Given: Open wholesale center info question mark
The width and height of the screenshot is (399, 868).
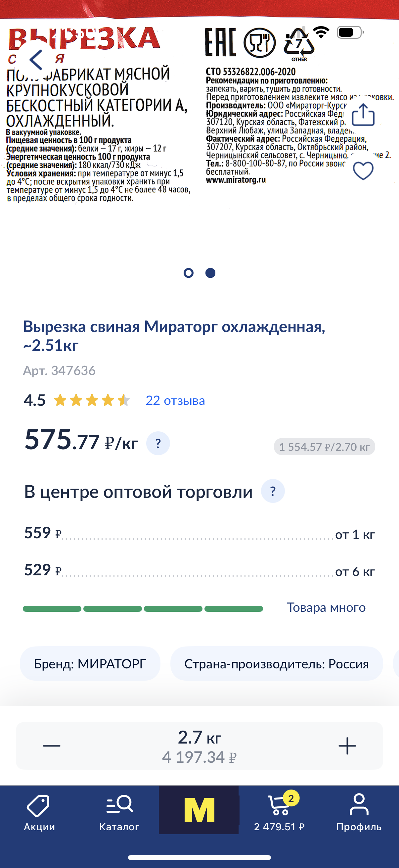Looking at the screenshot, I should click(x=273, y=491).
